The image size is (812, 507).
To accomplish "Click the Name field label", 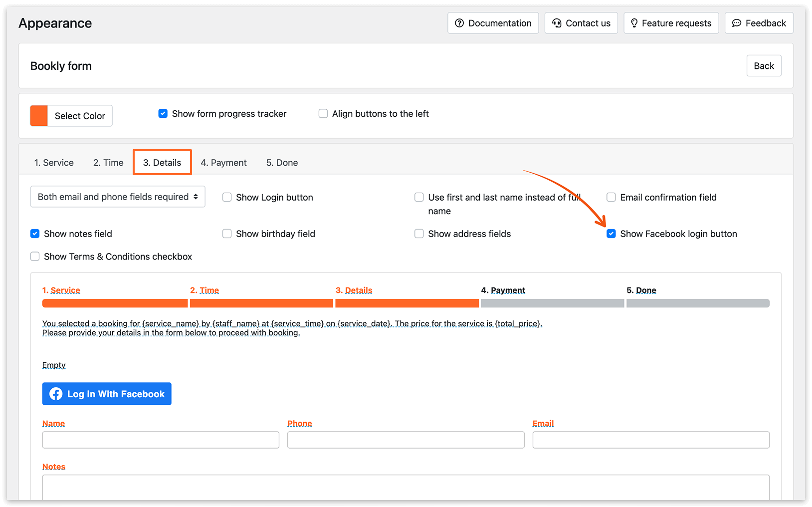I will click(x=53, y=424).
